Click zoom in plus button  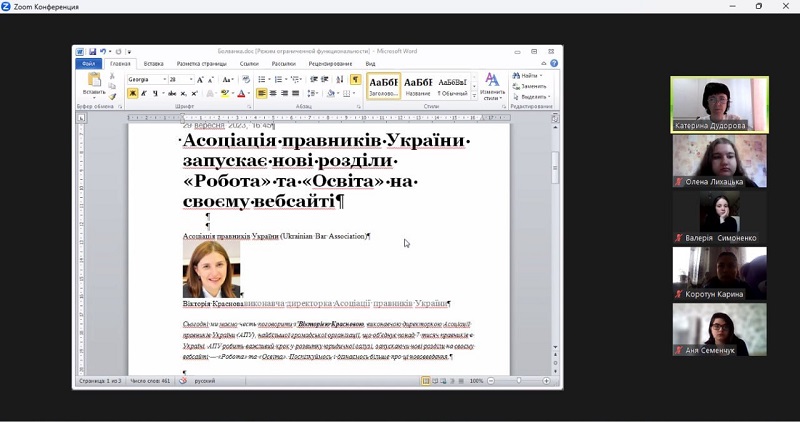pyautogui.click(x=546, y=381)
